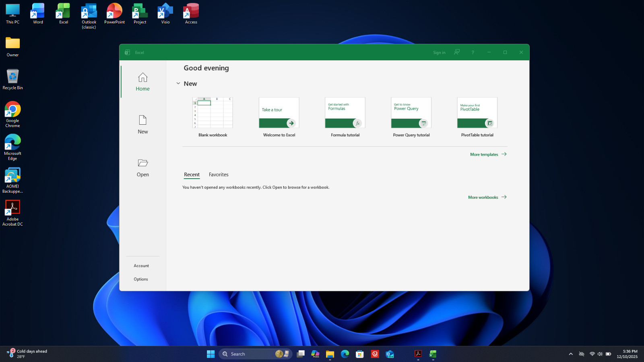Click the volume speaker tray icon

(600, 354)
